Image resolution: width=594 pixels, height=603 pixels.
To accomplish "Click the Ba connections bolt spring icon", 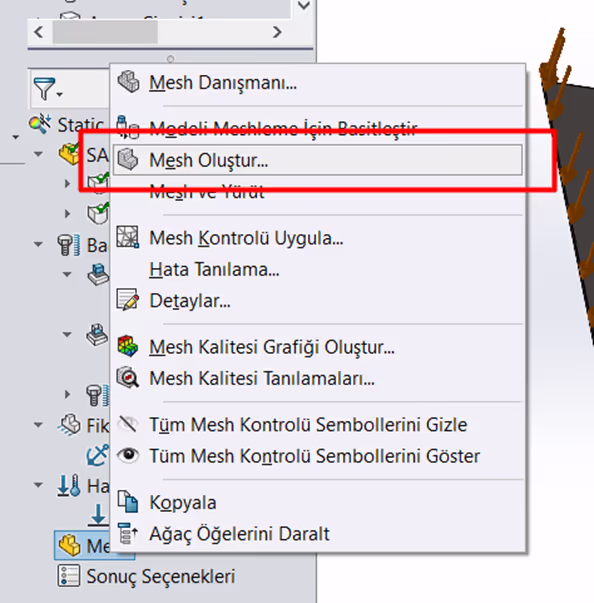I will (x=69, y=245).
